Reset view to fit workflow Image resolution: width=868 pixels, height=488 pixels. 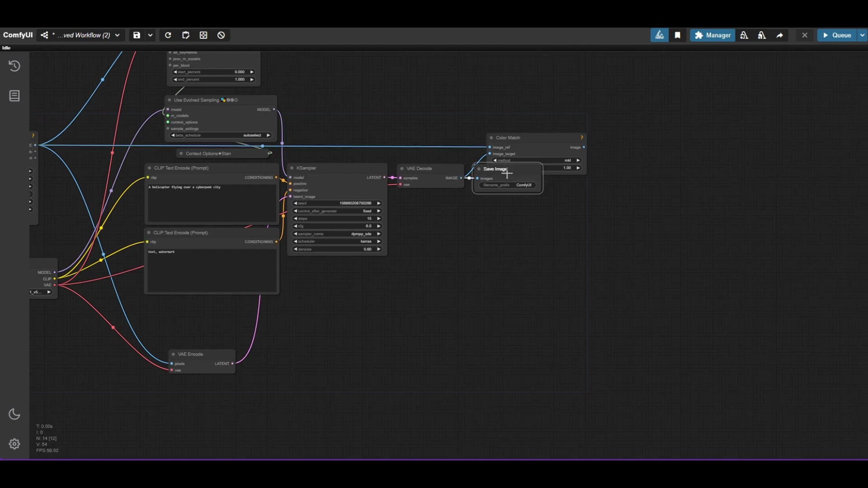coord(203,35)
